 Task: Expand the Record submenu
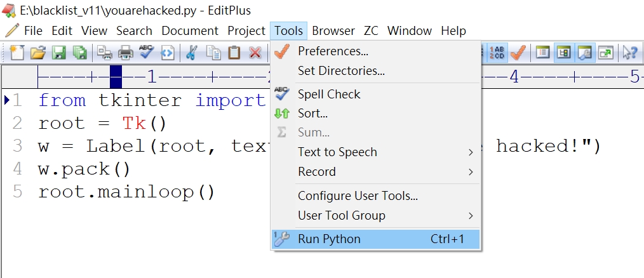click(x=376, y=171)
